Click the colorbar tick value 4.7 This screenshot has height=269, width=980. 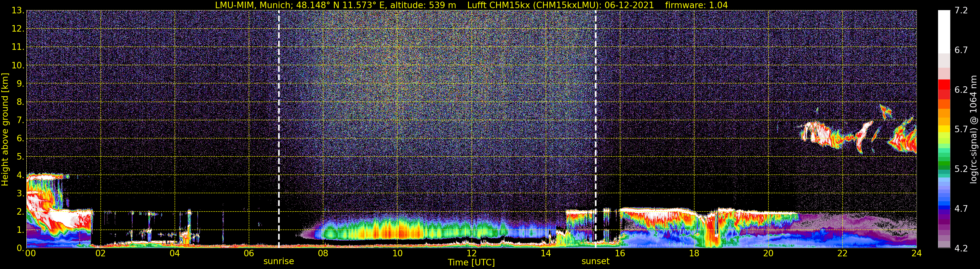(961, 209)
